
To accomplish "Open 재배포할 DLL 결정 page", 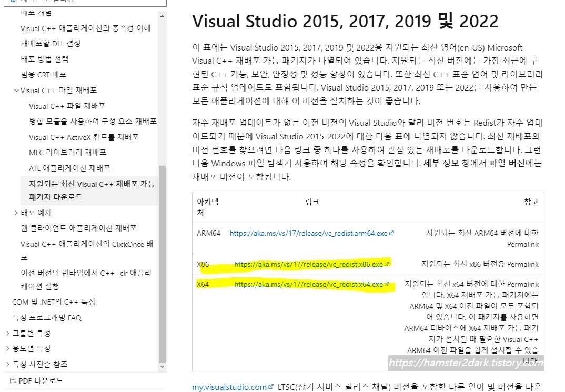I will point(51,44).
